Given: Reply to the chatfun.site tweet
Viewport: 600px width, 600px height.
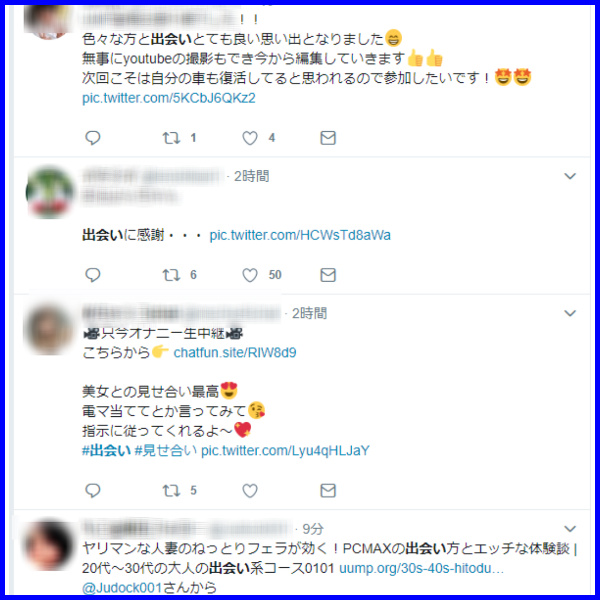Looking at the screenshot, I should tap(93, 490).
